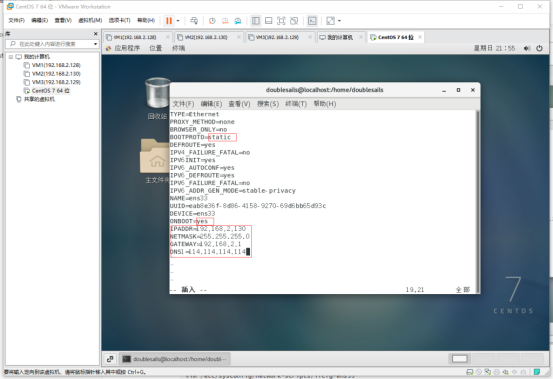
Task: Open terminal 编辑(E) menu
Action: (211, 104)
